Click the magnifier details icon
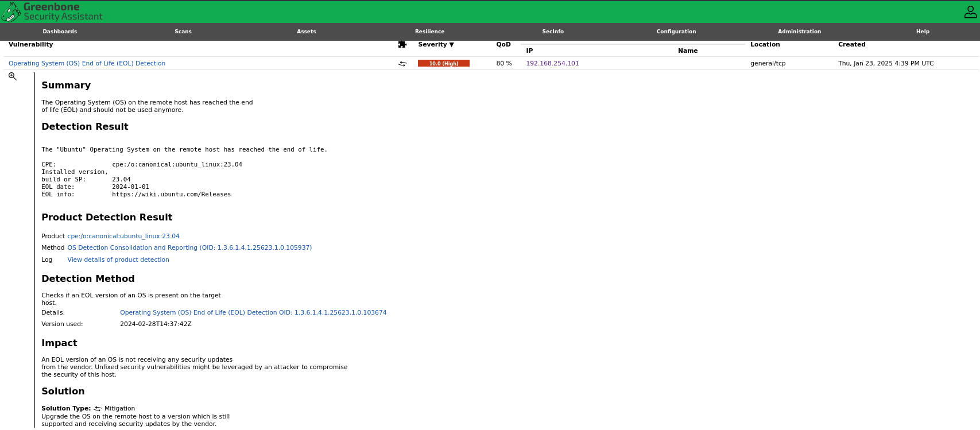The image size is (980, 430). (x=13, y=76)
